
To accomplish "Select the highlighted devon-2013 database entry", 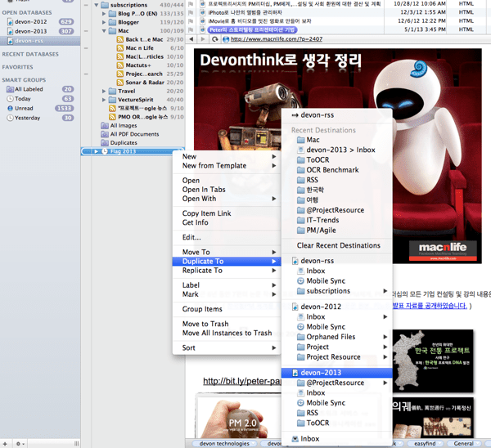I will pyautogui.click(x=336, y=373).
